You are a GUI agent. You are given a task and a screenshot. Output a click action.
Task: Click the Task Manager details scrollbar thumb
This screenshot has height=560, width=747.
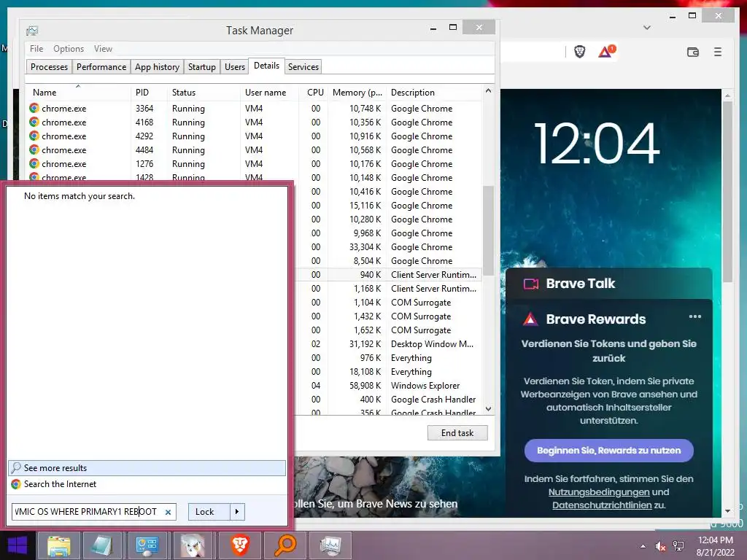pos(488,230)
